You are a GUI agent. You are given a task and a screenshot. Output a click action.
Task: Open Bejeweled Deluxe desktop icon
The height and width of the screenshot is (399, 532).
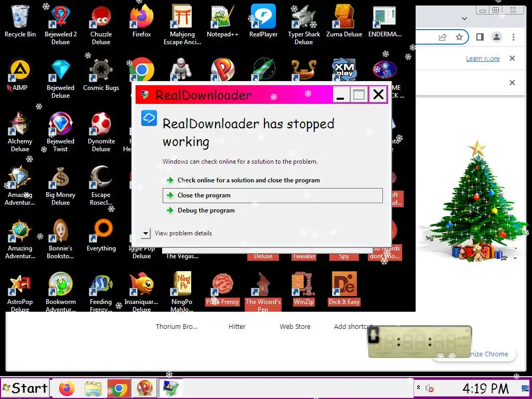[60, 79]
